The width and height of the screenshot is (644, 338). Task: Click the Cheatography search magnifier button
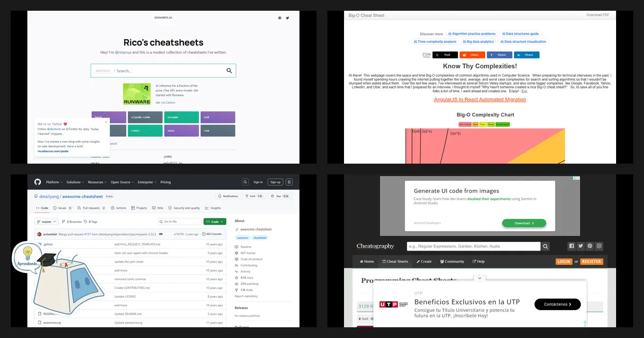point(545,246)
